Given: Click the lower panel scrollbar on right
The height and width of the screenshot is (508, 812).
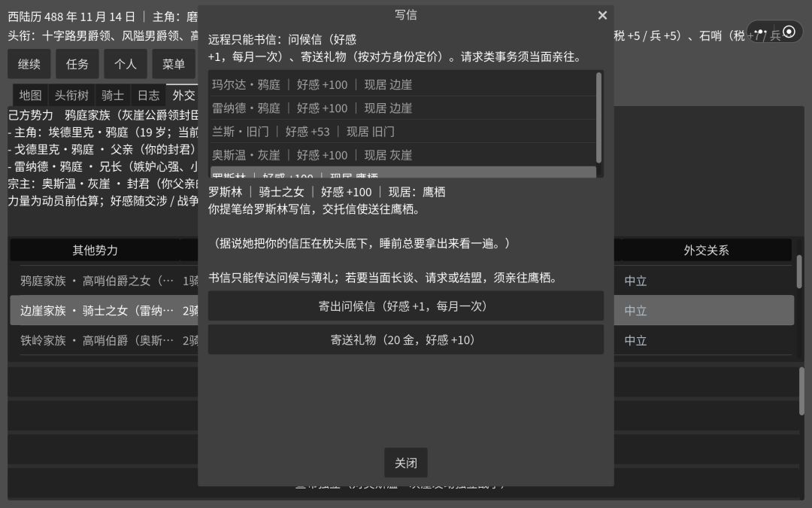Looking at the screenshot, I should coord(801,391).
